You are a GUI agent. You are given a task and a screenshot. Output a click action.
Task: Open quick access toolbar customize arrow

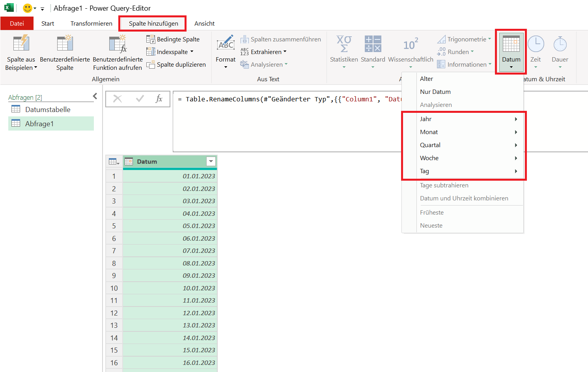tap(42, 9)
